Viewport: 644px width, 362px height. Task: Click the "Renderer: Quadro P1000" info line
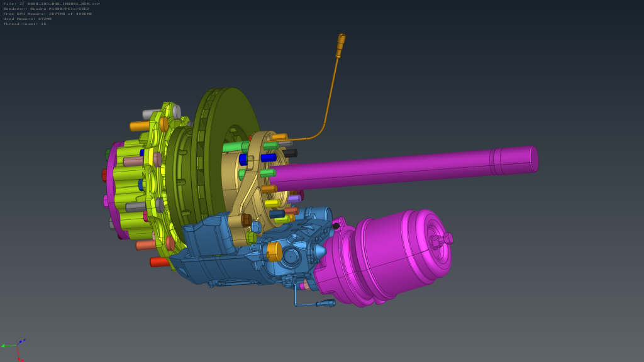46,9
